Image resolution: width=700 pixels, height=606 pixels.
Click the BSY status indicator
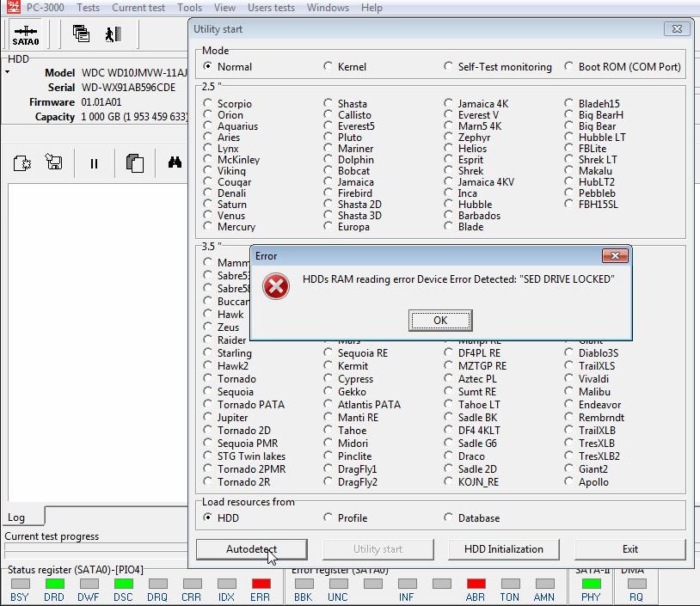pyautogui.click(x=20, y=584)
